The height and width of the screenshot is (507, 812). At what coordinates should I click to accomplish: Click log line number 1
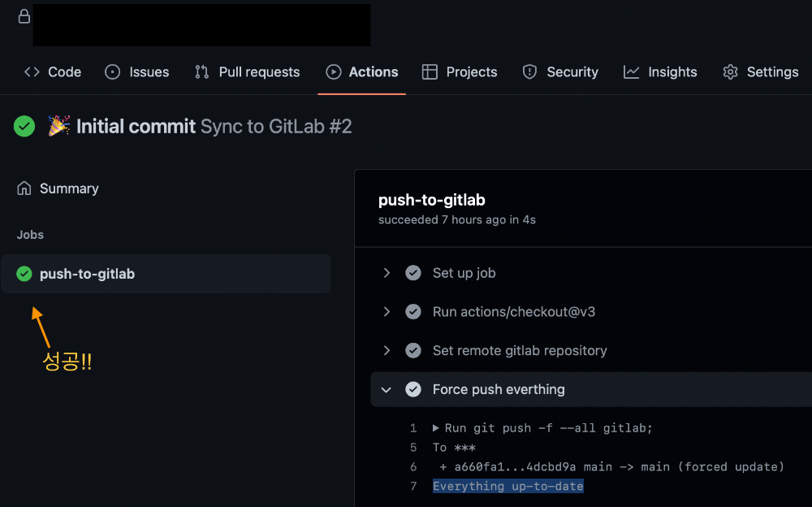[413, 428]
